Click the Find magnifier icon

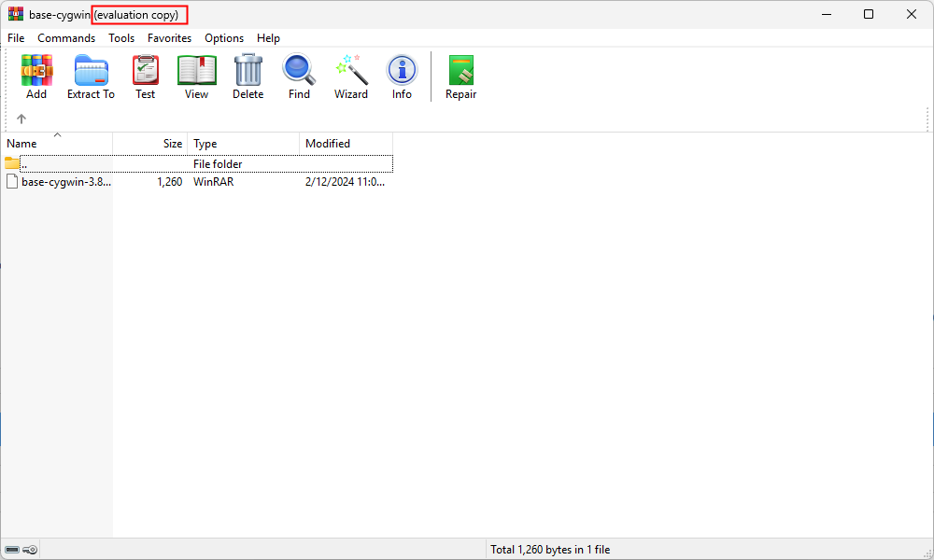299,70
